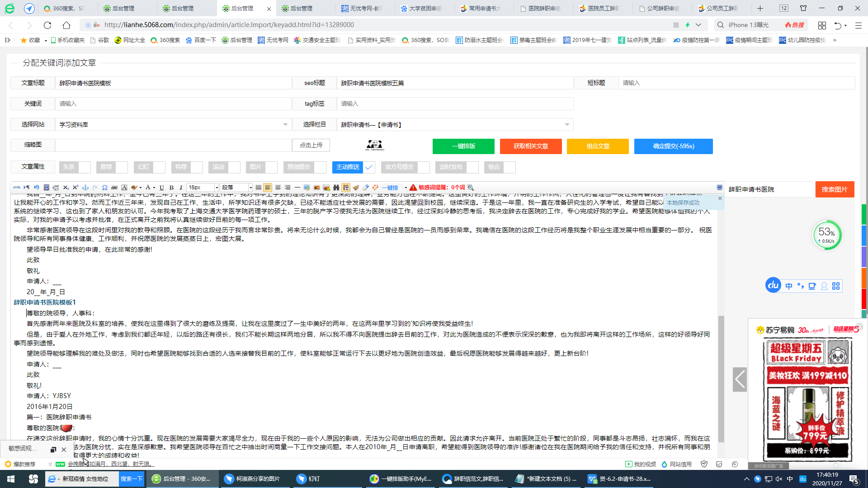Image resolution: width=868 pixels, height=488 pixels.
Task: Toggle bold formatting in the editor
Action: click(171, 187)
